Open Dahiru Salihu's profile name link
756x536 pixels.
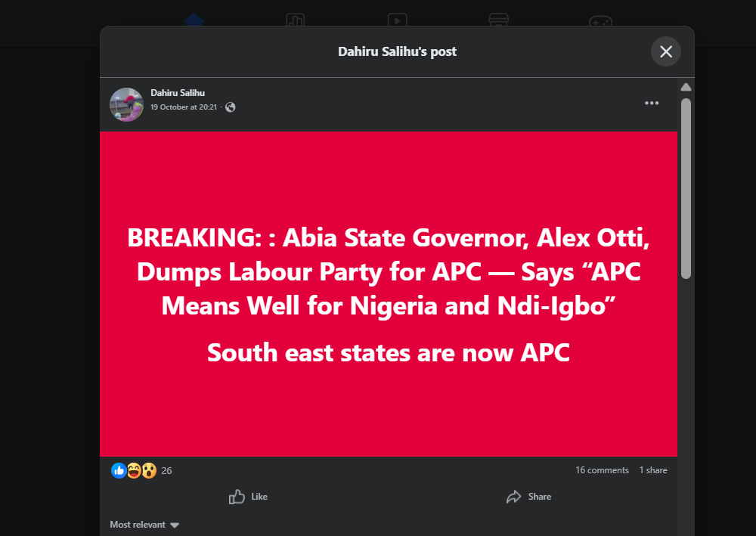click(178, 93)
